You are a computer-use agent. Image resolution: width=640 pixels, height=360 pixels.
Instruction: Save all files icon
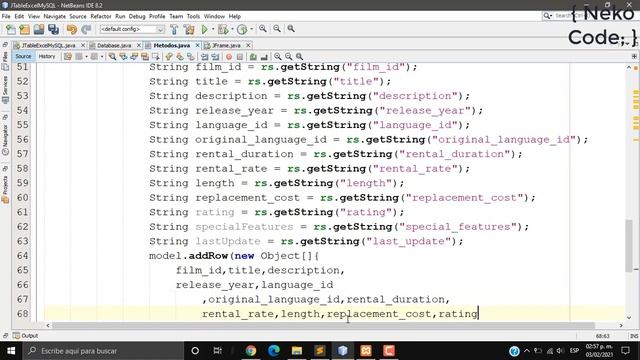53,29
